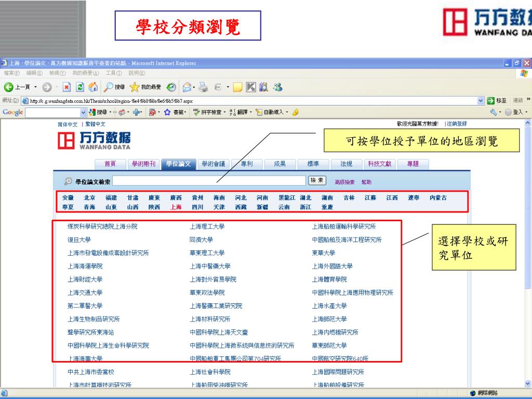Select the 上海 region link
The height and width of the screenshot is (399, 532).
pyautogui.click(x=176, y=207)
